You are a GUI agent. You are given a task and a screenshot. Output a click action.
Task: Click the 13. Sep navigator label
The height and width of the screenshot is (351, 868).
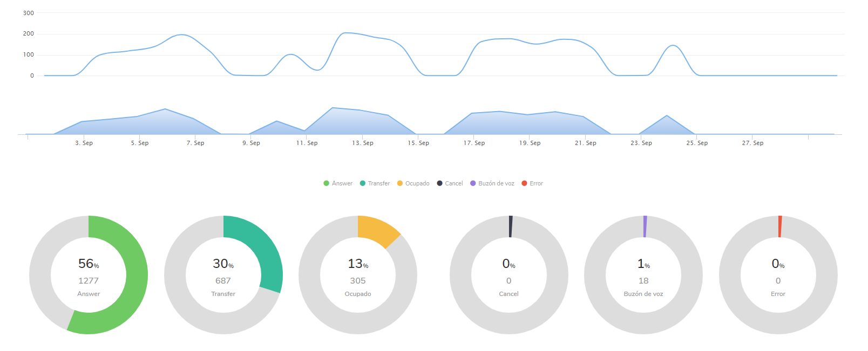[363, 143]
